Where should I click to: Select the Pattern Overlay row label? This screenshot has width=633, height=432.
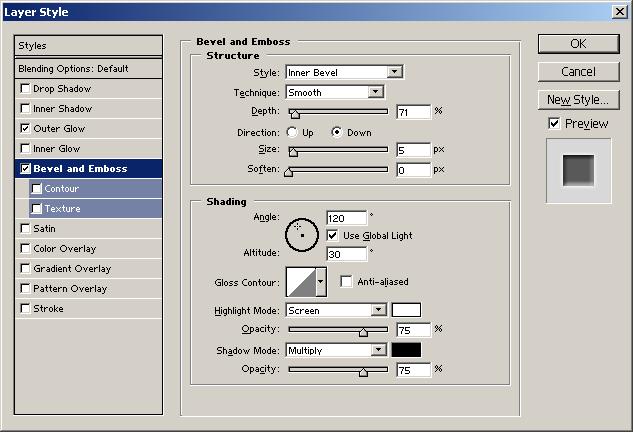pyautogui.click(x=70, y=288)
